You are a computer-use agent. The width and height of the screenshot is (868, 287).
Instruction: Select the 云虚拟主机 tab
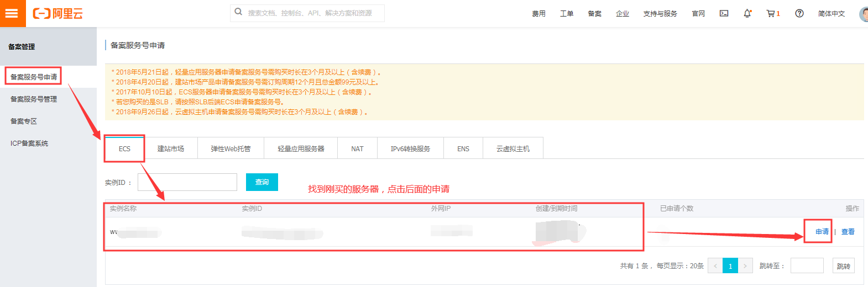point(513,149)
